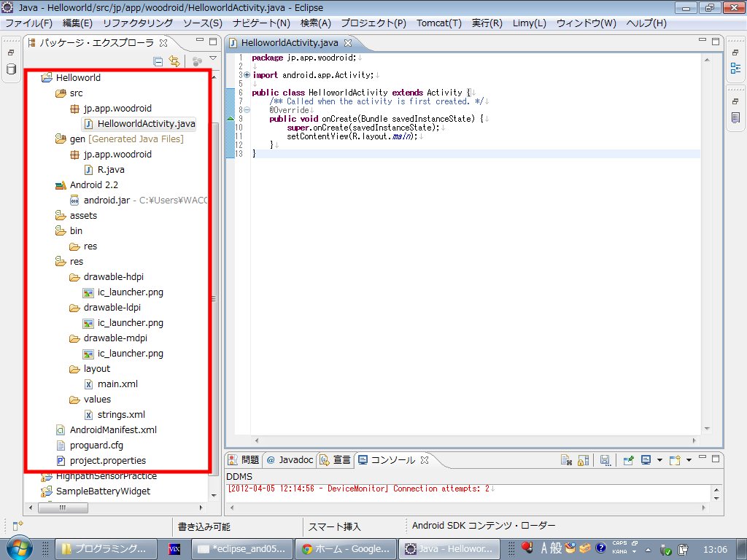Open the Open Console dropdown arrow
The width and height of the screenshot is (747, 560).
[689, 460]
